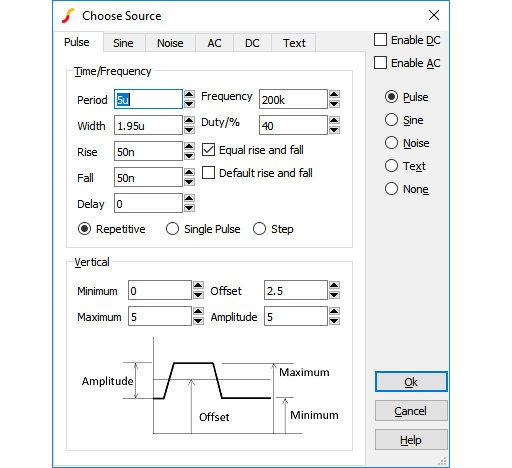This screenshot has width=512, height=468.
Task: Open the DC tab
Action: (252, 43)
